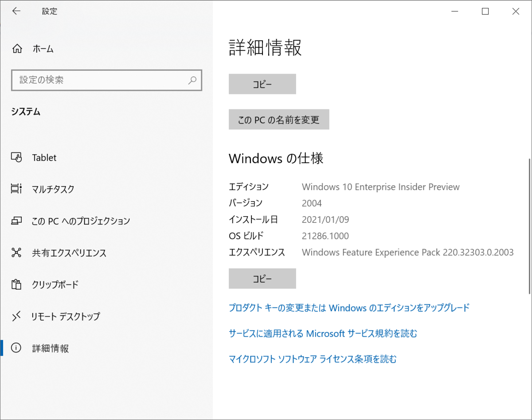
Task: Click コピー button under Windows の仕様
Action: tap(262, 279)
